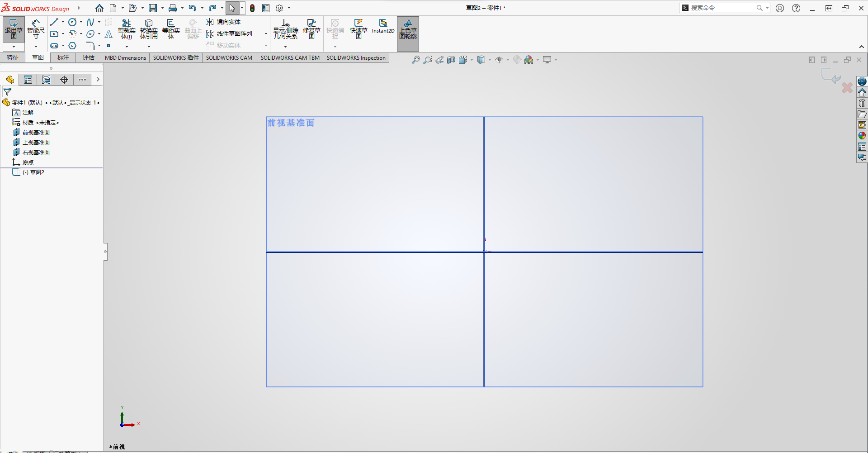Select the Sketch Text tool
Image resolution: width=868 pixels, height=453 pixels.
pos(108,34)
